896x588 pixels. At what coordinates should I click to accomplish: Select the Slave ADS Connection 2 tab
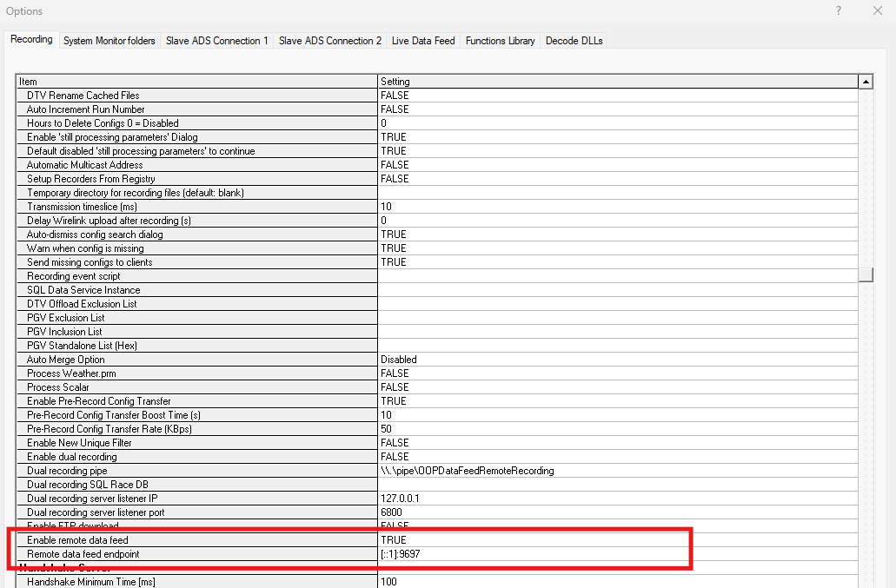click(329, 40)
